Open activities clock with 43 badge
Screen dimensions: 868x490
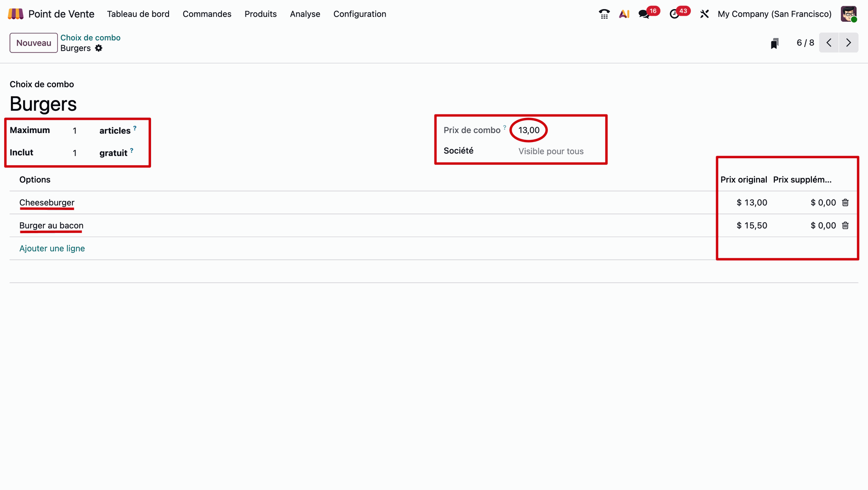(x=675, y=14)
